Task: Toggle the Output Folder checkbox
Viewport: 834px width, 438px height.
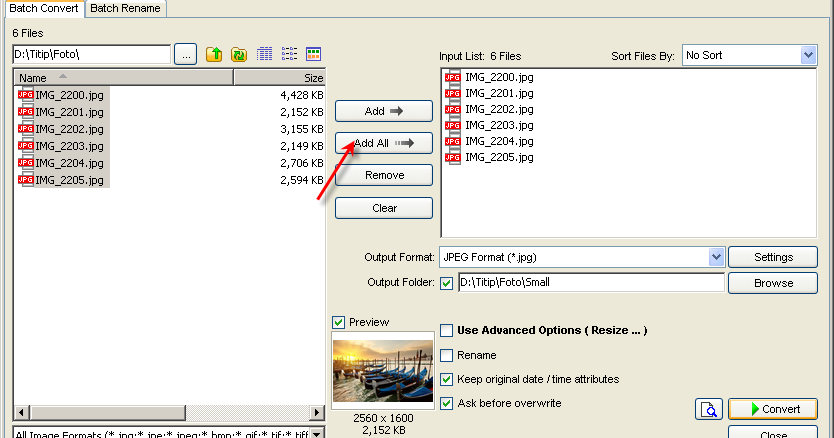Action: [446, 283]
